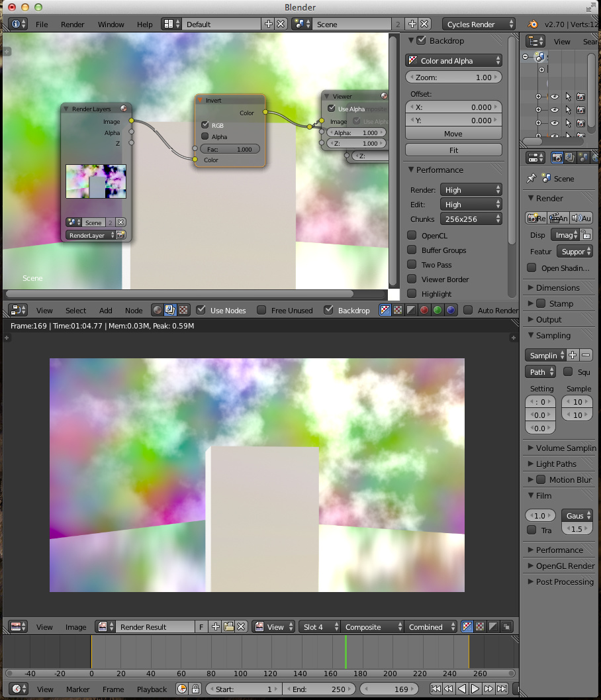Open image from file folder icon
The width and height of the screenshot is (601, 700).
pos(229,626)
